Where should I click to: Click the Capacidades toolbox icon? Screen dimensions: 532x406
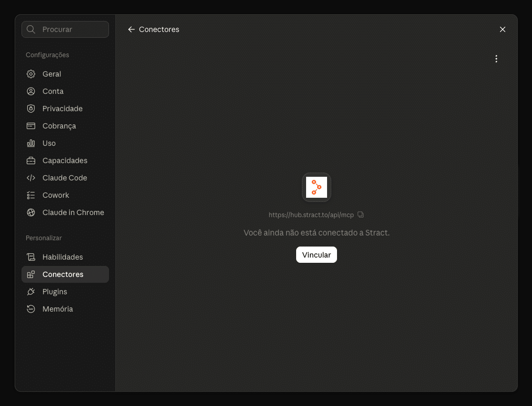31,161
